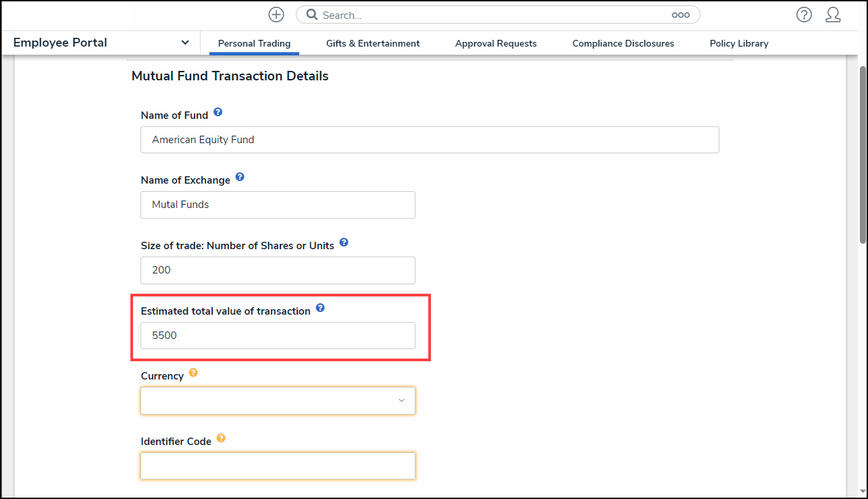Open the user profile icon
The image size is (868, 499).
click(833, 15)
